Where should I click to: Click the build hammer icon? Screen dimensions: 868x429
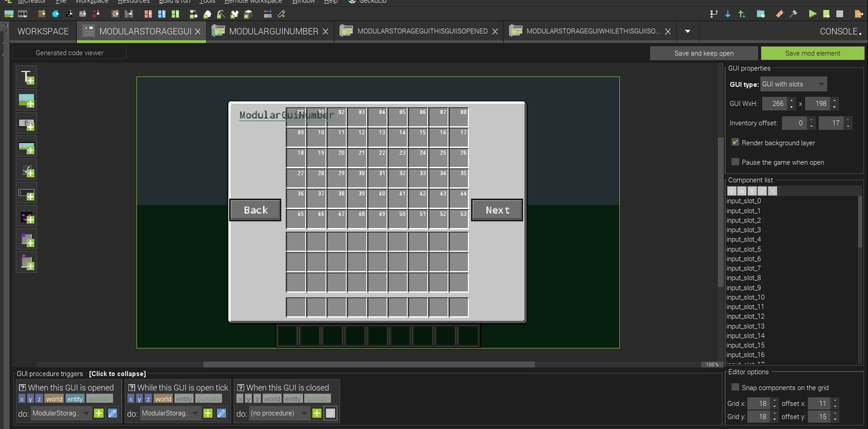click(793, 14)
